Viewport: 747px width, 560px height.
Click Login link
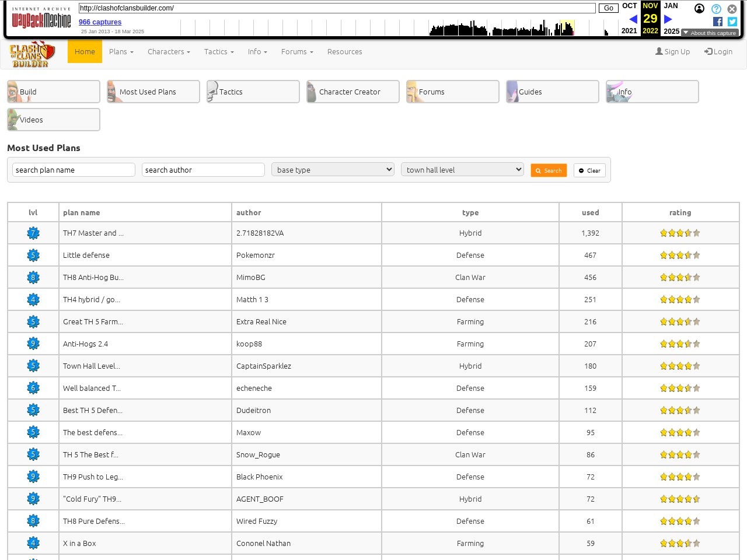(718, 52)
